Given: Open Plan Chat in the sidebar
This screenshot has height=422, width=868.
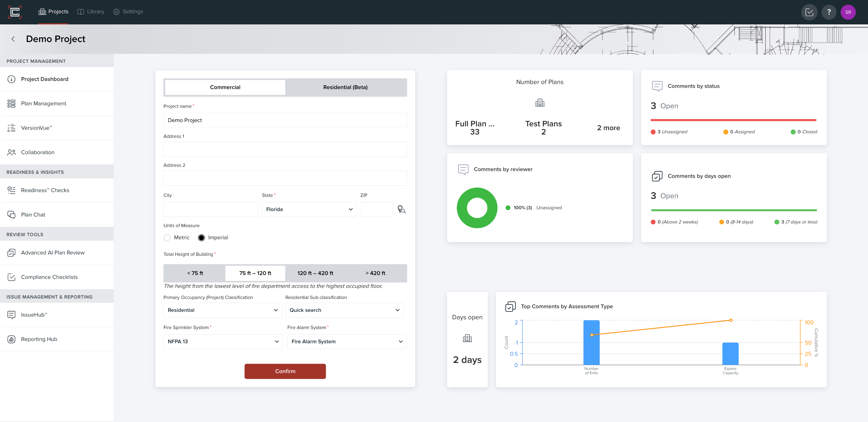Looking at the screenshot, I should 33,215.
